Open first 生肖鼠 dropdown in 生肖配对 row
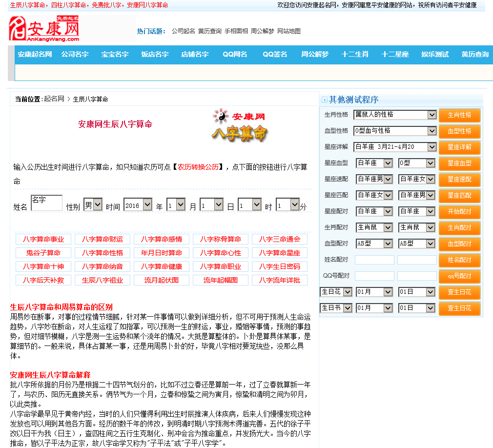 (374, 227)
